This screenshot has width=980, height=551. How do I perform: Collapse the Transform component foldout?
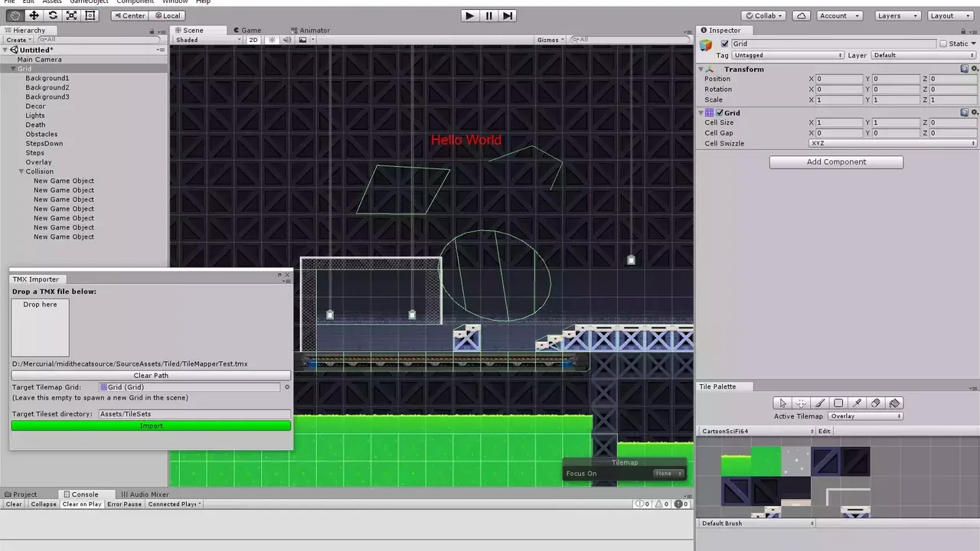coord(701,69)
